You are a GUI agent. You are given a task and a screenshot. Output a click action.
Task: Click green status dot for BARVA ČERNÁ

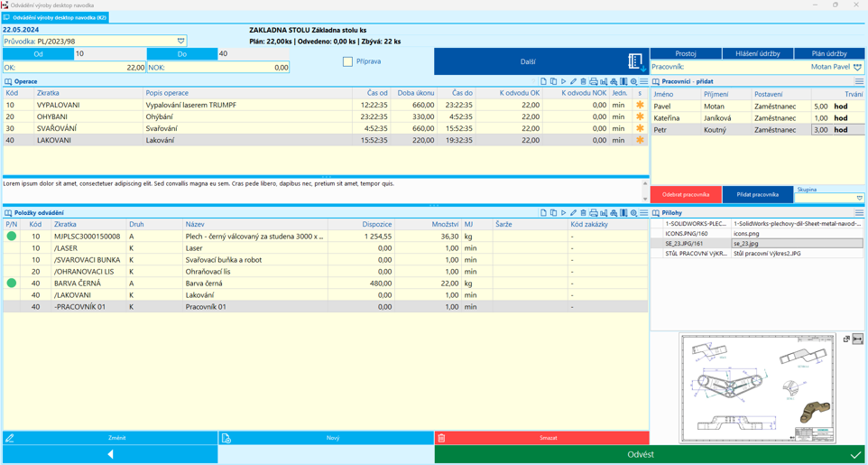tap(12, 283)
